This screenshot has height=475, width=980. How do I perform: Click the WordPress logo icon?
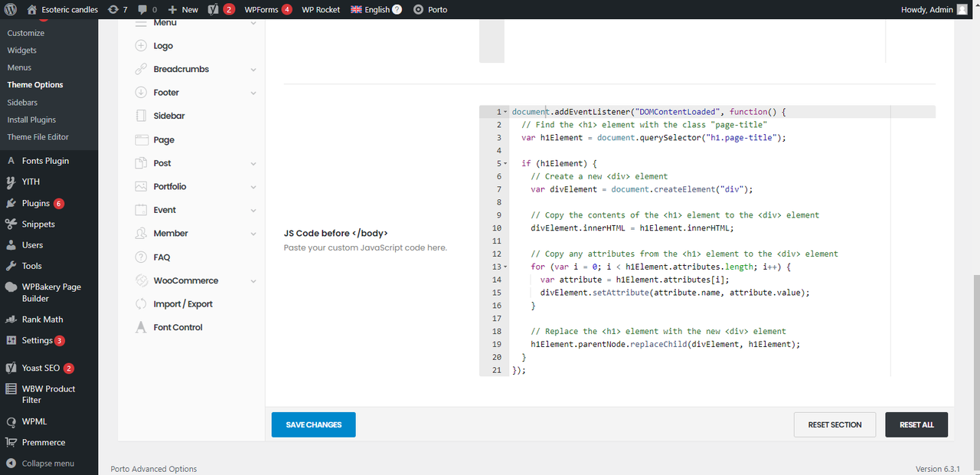(x=10, y=9)
